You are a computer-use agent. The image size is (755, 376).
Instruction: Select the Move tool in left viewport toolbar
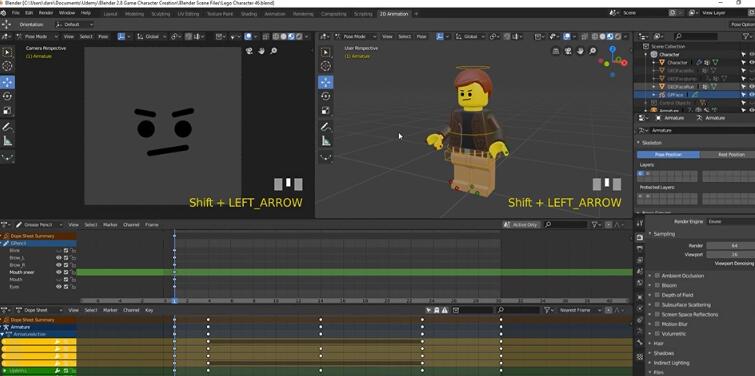coord(7,82)
